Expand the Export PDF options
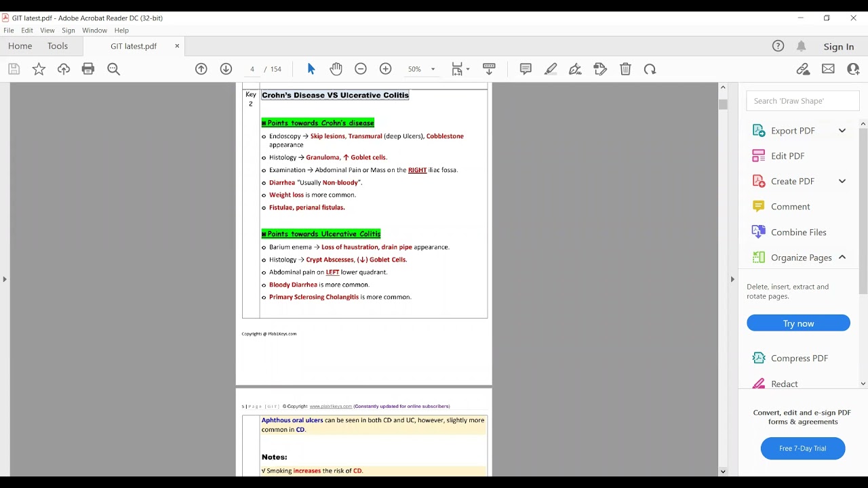This screenshot has width=868, height=488. [842, 131]
